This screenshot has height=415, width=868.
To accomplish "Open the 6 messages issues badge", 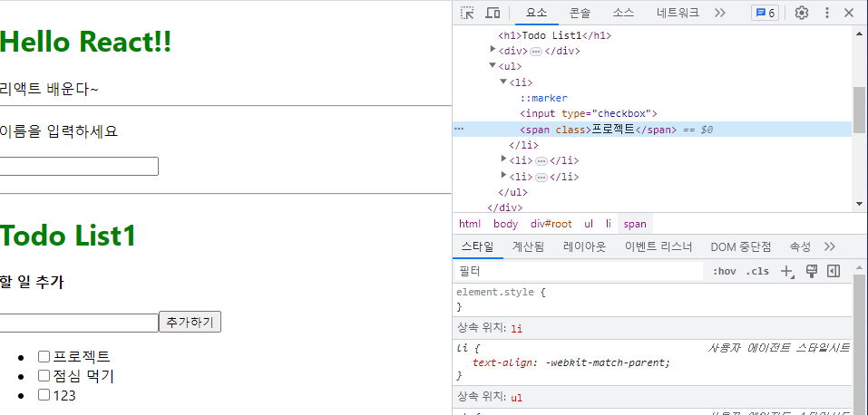I will 765,13.
